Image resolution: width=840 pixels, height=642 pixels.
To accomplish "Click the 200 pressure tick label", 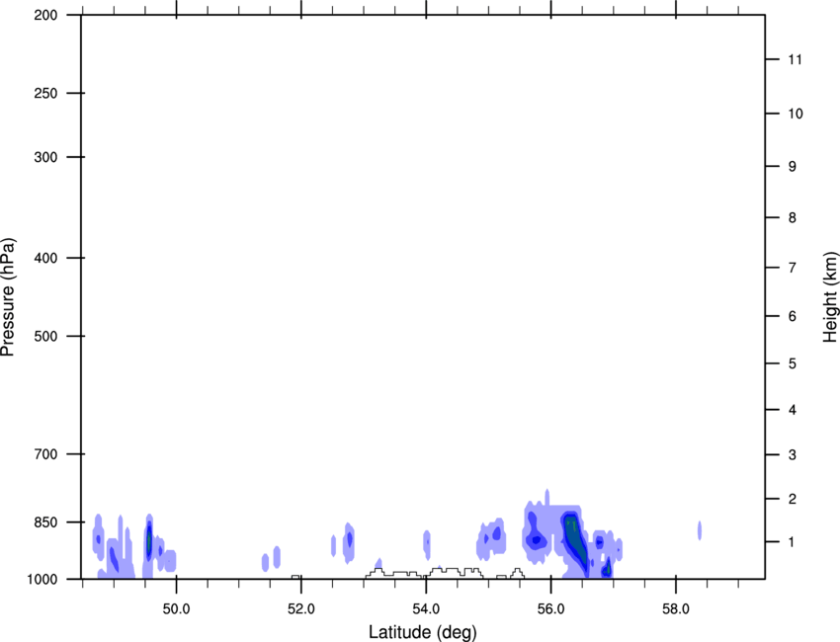I will coord(45,15).
